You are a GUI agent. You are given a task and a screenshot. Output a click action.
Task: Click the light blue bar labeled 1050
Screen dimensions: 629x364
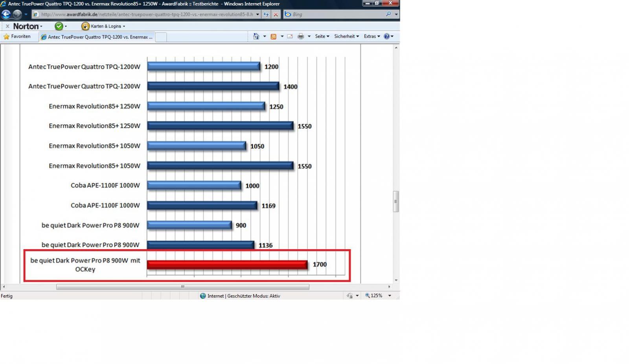[197, 146]
